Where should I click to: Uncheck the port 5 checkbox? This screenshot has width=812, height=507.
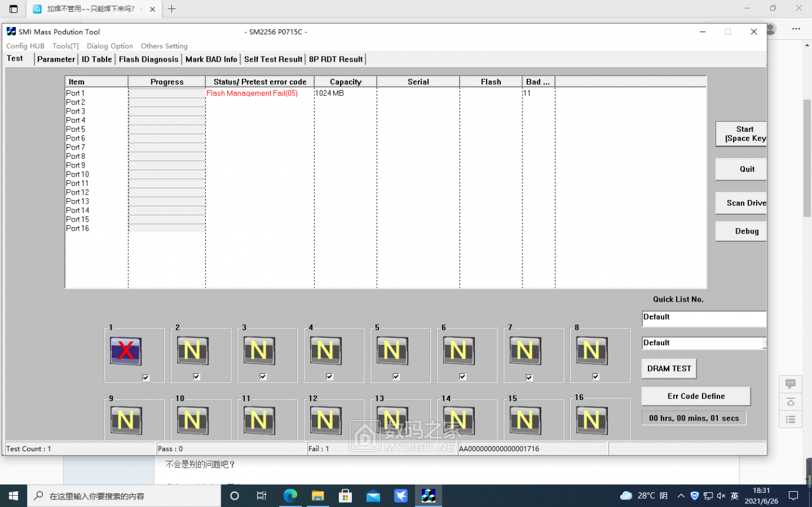coord(396,376)
